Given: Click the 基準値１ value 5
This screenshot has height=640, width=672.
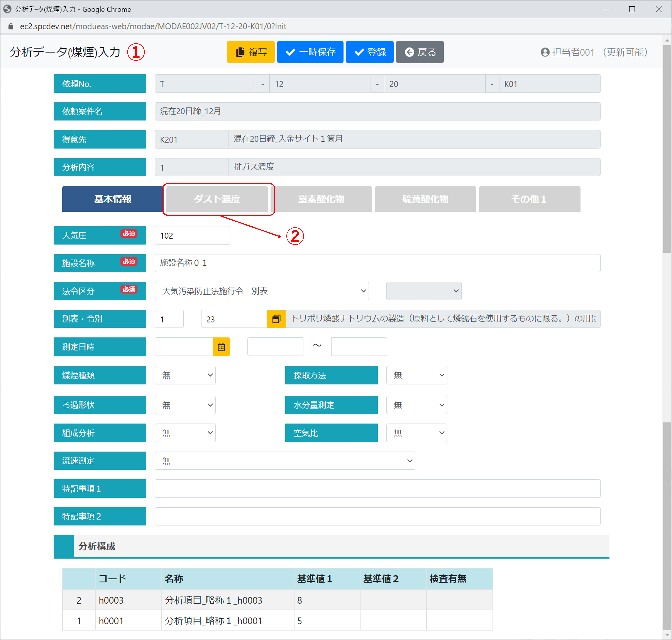Looking at the screenshot, I should 327,621.
